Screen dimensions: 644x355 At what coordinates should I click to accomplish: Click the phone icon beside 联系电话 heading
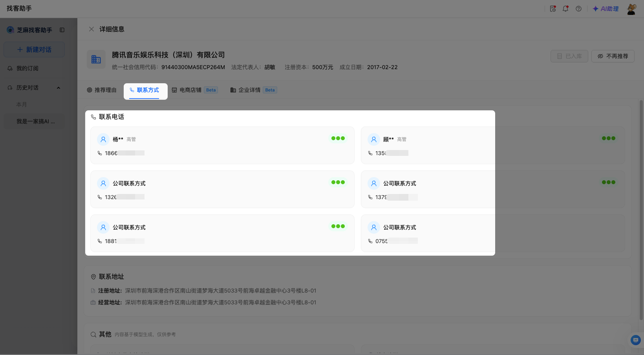[x=93, y=117]
